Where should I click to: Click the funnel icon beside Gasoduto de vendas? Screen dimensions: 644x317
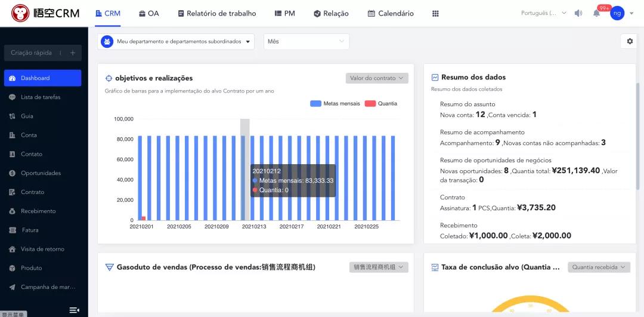tap(109, 267)
